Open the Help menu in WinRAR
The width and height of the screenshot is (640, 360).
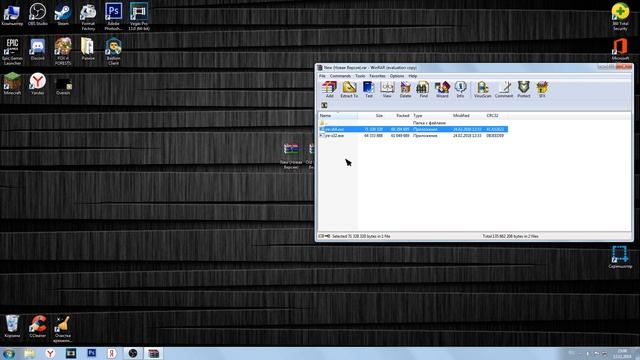(x=413, y=76)
